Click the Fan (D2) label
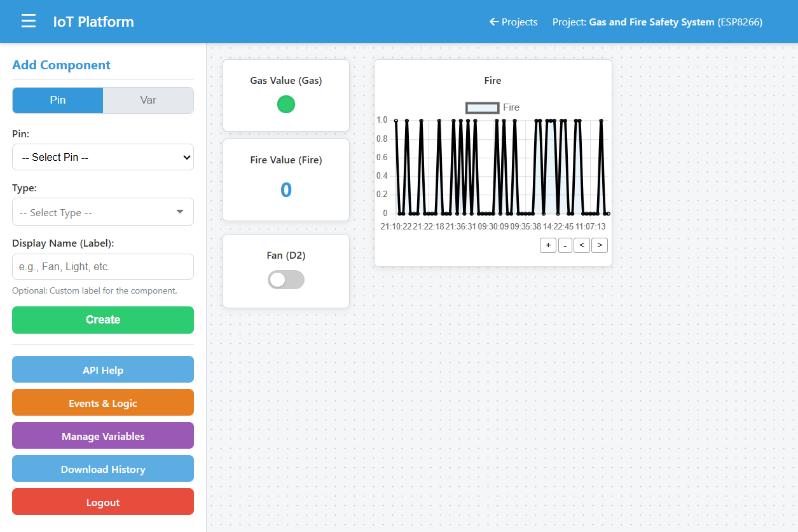Image resolution: width=798 pixels, height=532 pixels. tap(286, 256)
